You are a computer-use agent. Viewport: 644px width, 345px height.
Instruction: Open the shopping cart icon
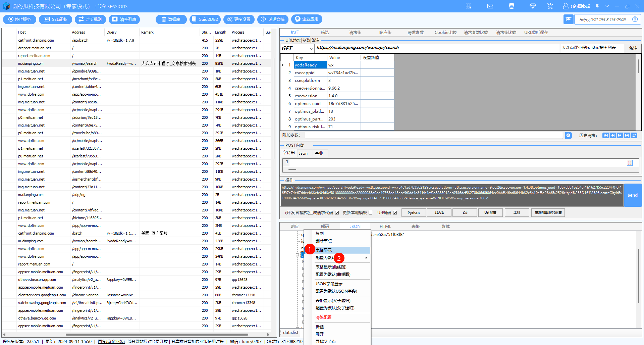pyautogui.click(x=550, y=6)
